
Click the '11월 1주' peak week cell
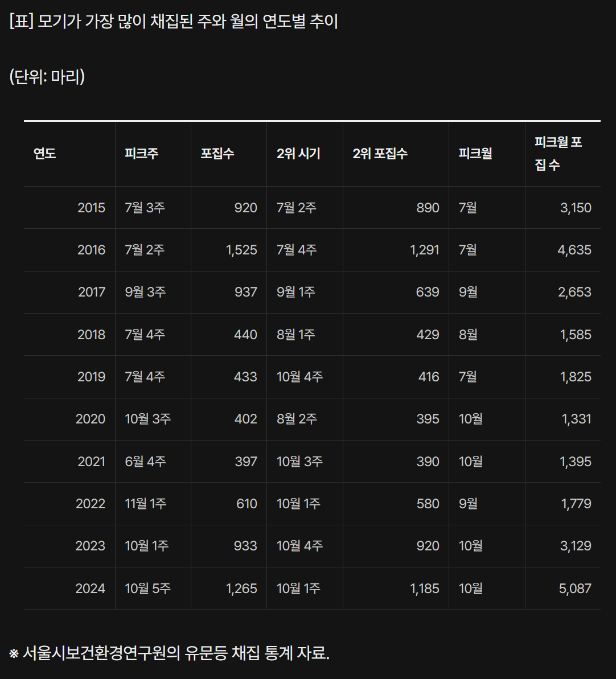pyautogui.click(x=146, y=504)
